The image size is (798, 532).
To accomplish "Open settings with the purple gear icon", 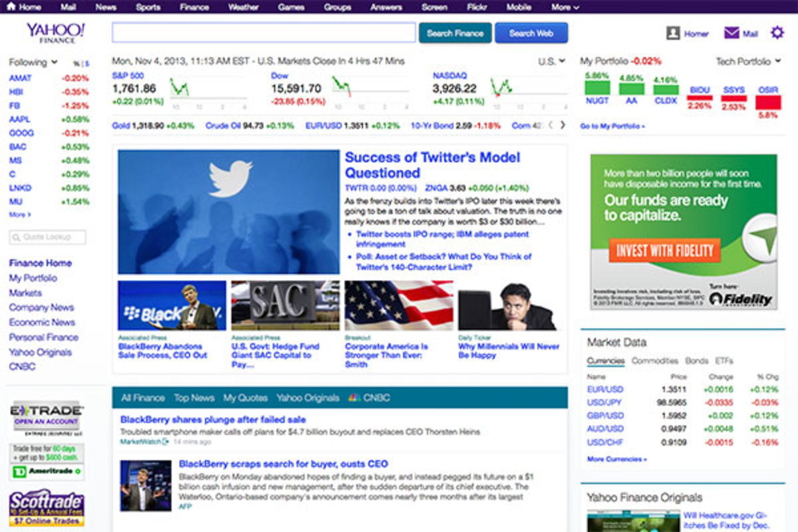I will [777, 33].
